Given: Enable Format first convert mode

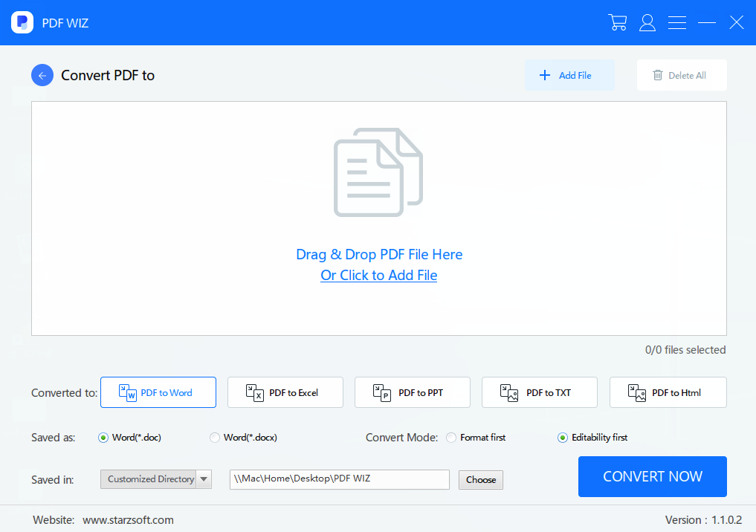Looking at the screenshot, I should tap(451, 438).
